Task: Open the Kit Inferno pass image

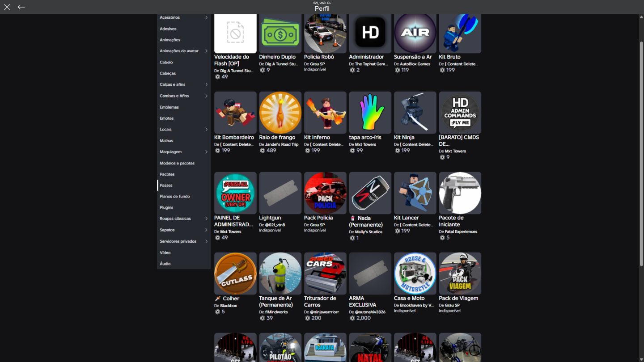Action: pos(325,113)
